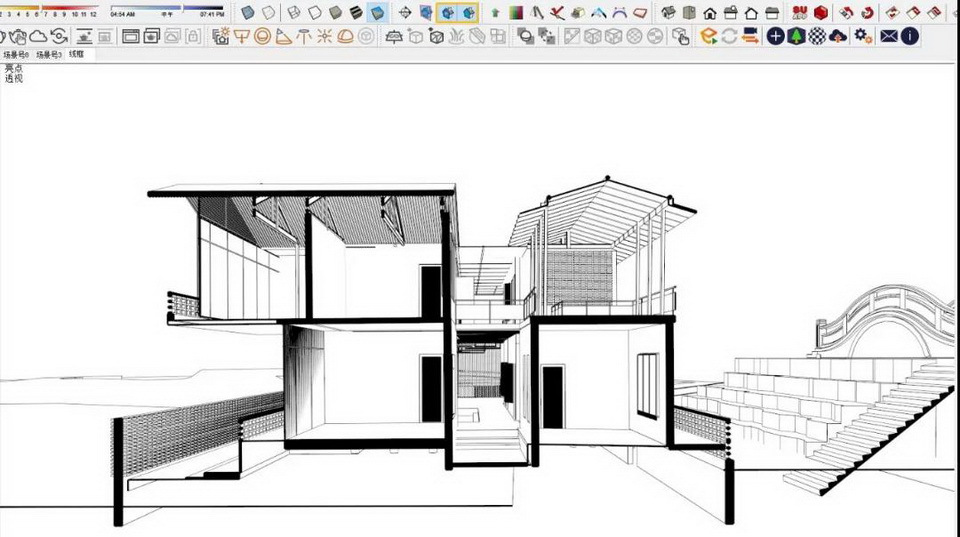The width and height of the screenshot is (960, 537).
Task: Choose the Shaded with Textures style icon
Action: point(356,12)
